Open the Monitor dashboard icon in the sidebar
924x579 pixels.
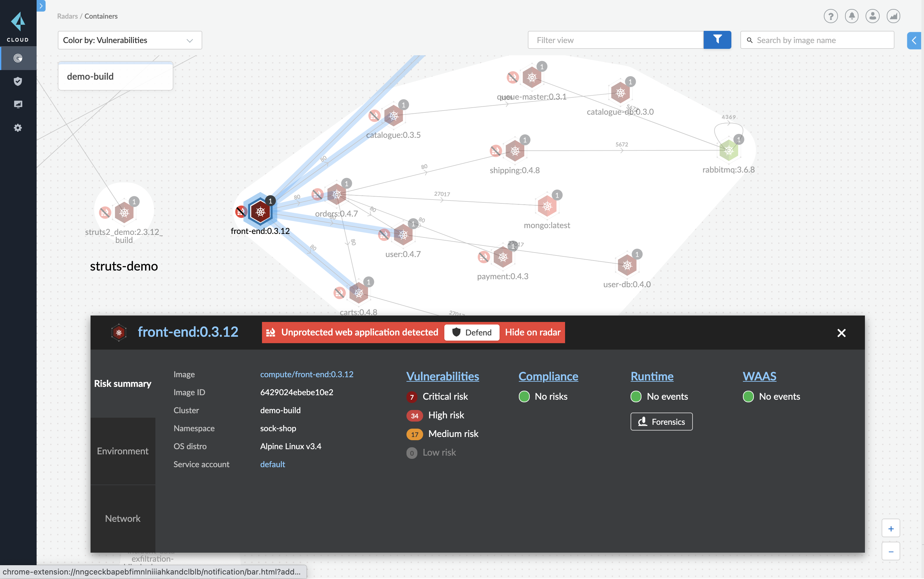pos(18,104)
